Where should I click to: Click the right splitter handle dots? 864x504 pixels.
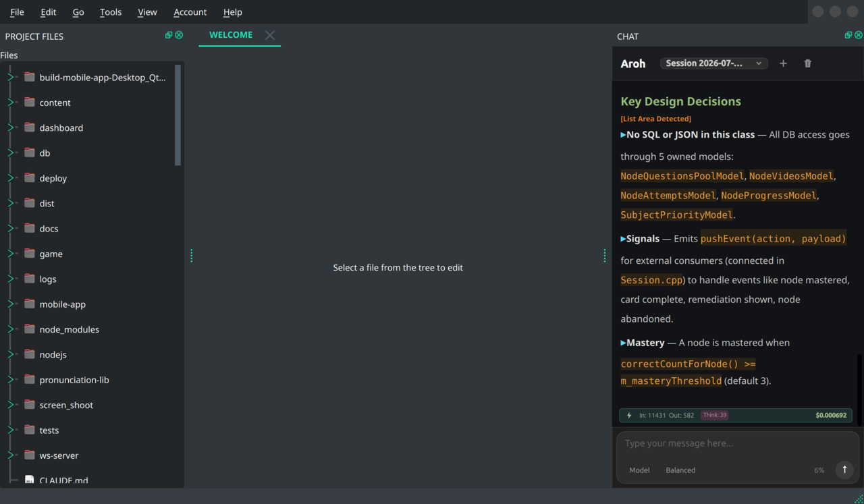coord(605,255)
